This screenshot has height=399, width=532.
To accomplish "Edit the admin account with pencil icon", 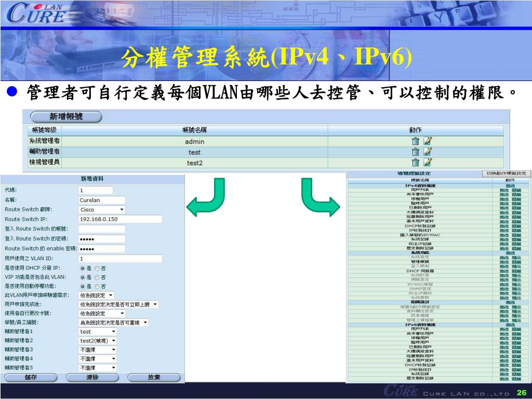I will tap(428, 140).
